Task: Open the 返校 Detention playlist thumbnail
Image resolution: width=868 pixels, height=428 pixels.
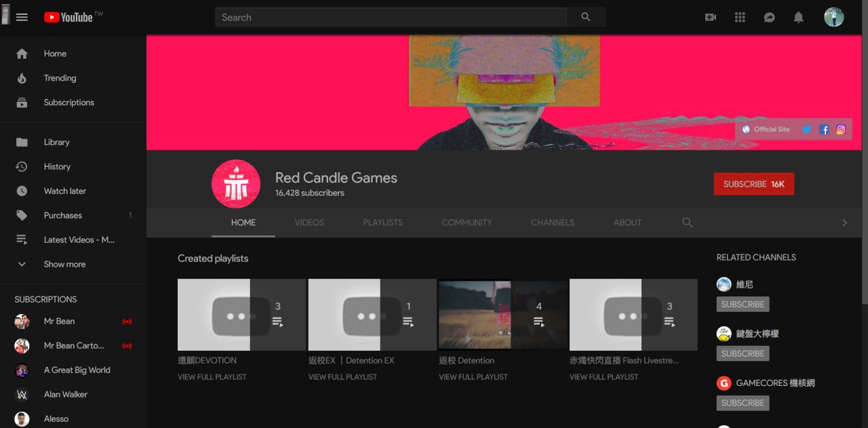Action: [x=502, y=314]
